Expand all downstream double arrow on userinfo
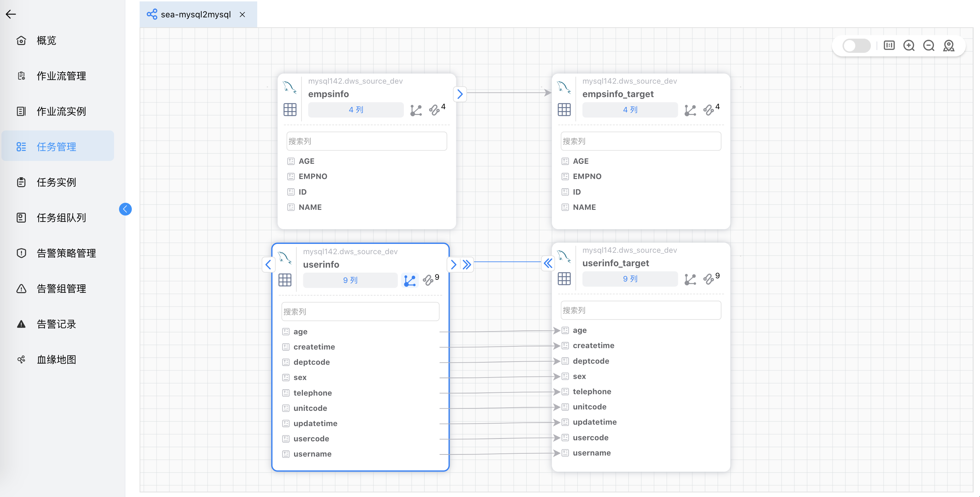Viewport: 980px width, 497px height. pyautogui.click(x=467, y=264)
